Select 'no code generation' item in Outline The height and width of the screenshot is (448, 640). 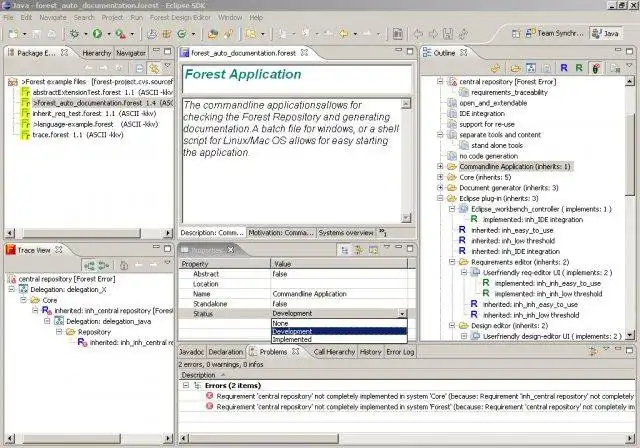click(489, 156)
